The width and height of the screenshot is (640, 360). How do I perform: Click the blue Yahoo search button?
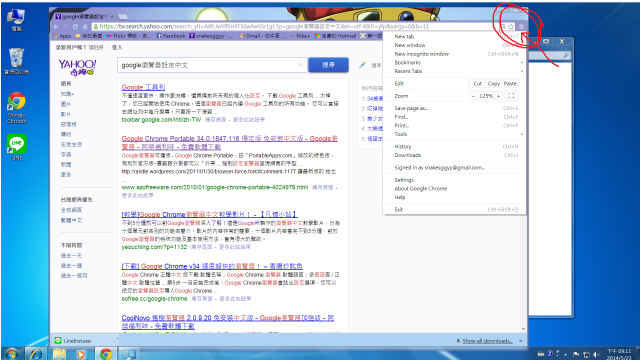pyautogui.click(x=329, y=65)
